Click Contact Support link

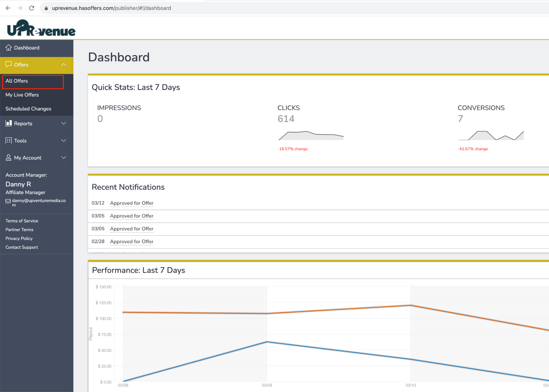tap(22, 247)
